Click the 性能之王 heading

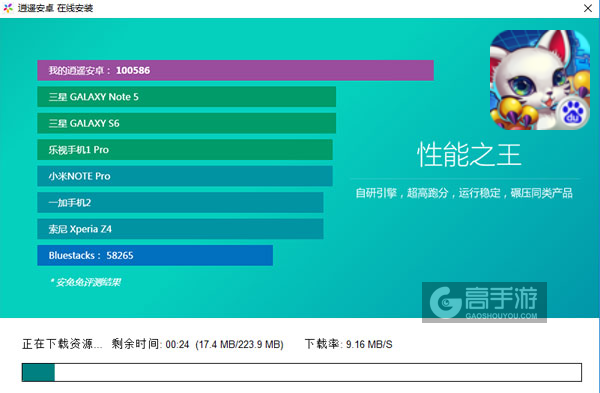(x=469, y=155)
